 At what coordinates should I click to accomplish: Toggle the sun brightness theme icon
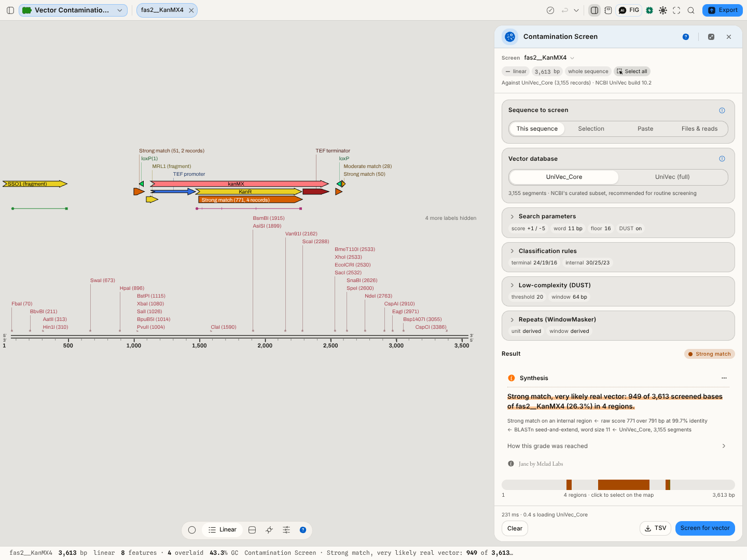tap(663, 10)
